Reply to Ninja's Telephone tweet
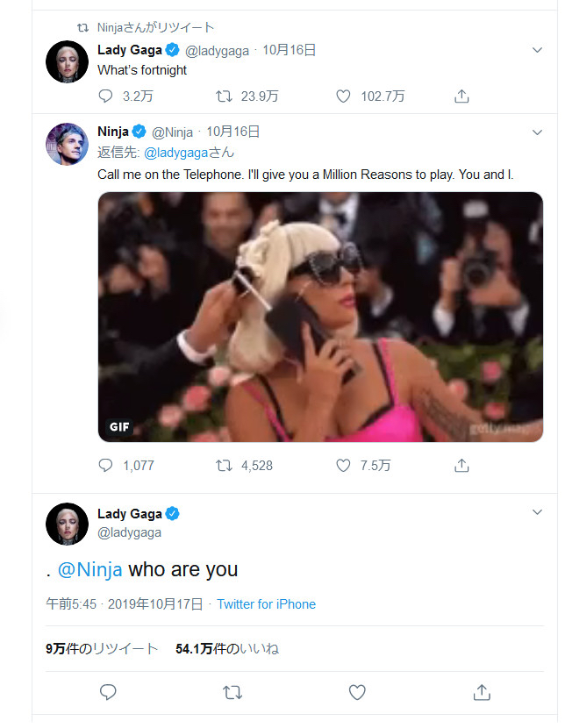 tap(106, 465)
